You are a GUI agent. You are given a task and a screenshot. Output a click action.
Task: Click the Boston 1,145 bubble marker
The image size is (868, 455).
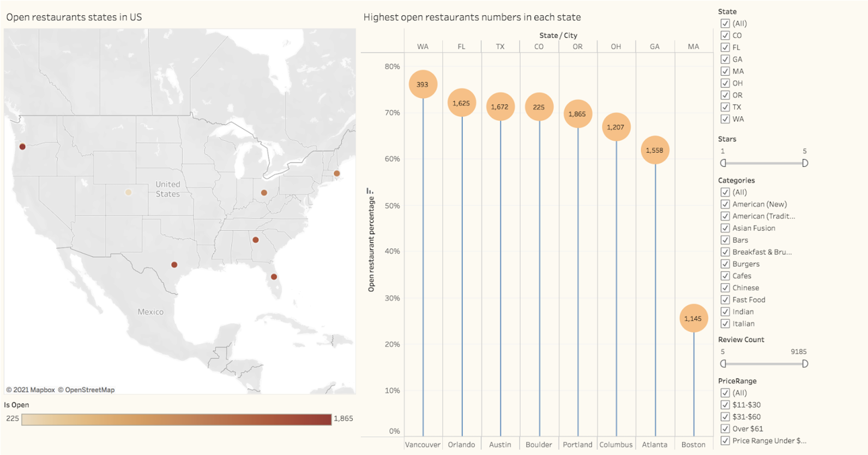coord(693,318)
